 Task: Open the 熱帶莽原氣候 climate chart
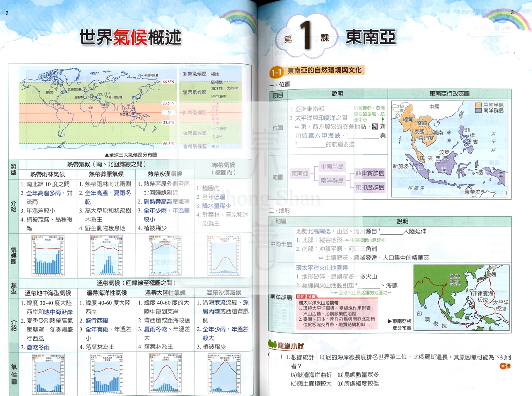pyautogui.click(x=106, y=256)
